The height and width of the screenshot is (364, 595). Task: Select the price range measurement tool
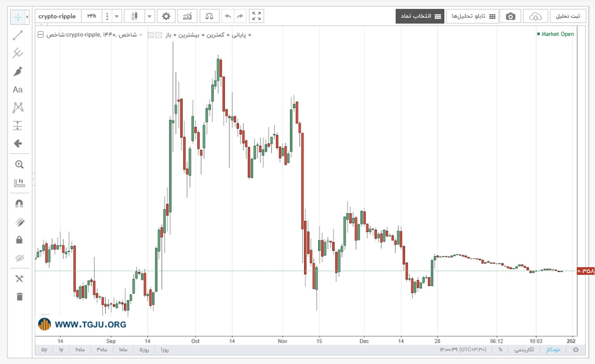pos(18,126)
